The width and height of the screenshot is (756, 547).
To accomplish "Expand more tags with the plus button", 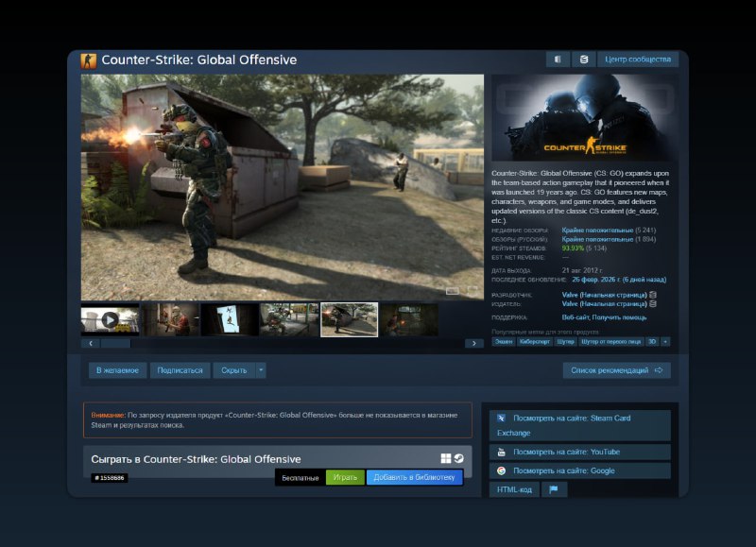I will [x=665, y=341].
